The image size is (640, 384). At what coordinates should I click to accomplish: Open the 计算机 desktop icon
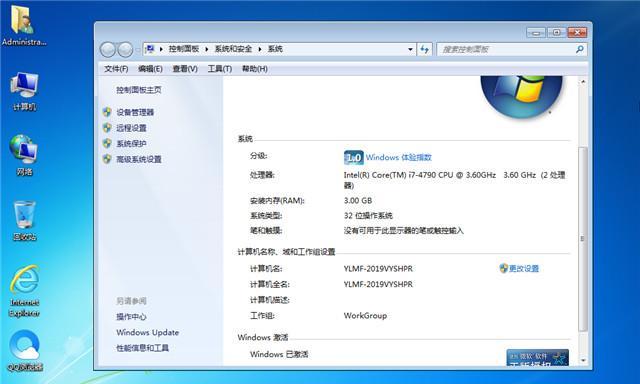24,91
